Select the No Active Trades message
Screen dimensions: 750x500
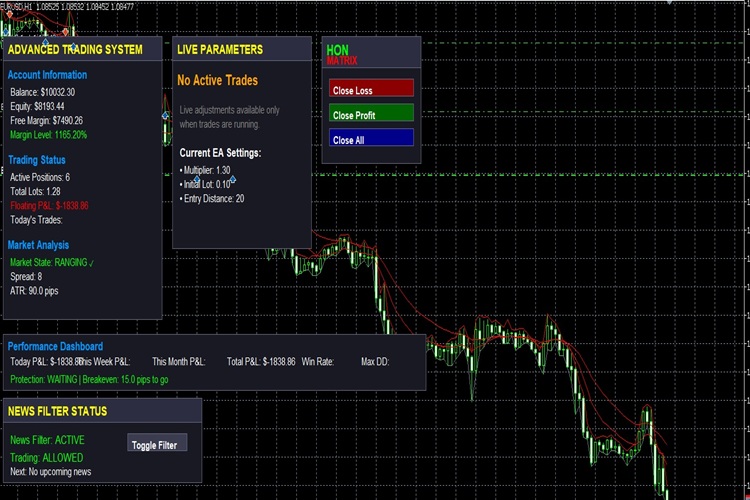[x=217, y=80]
